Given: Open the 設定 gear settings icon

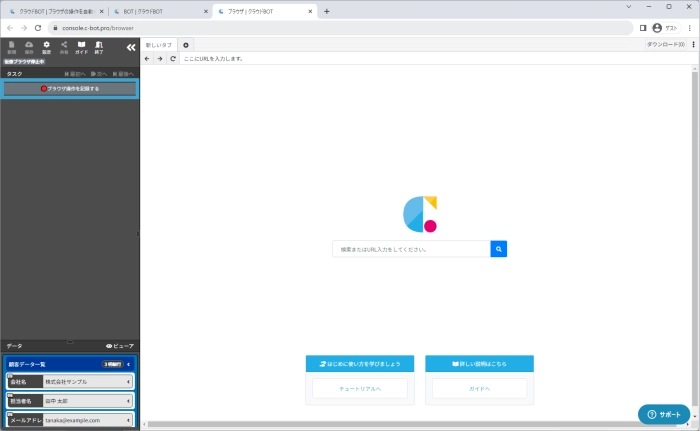Looking at the screenshot, I should point(46,47).
